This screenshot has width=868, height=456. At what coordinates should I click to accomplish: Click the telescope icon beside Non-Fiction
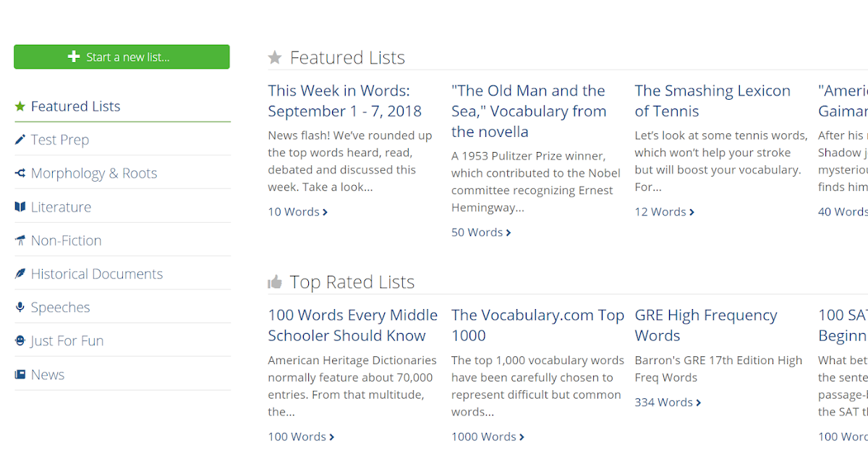click(20, 240)
